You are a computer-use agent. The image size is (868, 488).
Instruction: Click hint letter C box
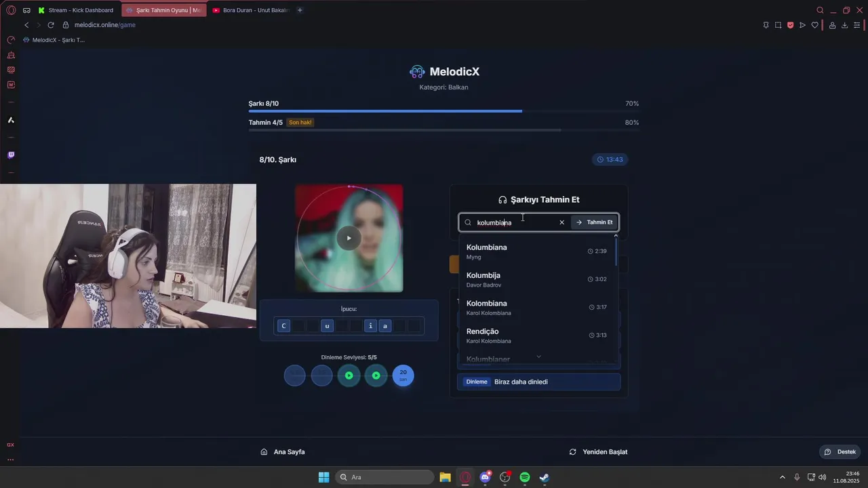point(283,326)
